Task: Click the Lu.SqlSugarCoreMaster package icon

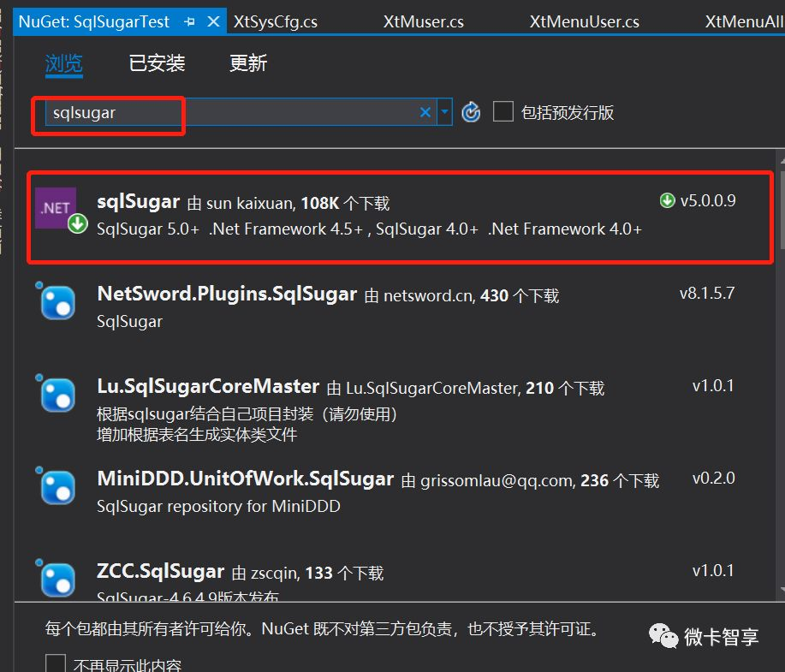Action: point(56,394)
